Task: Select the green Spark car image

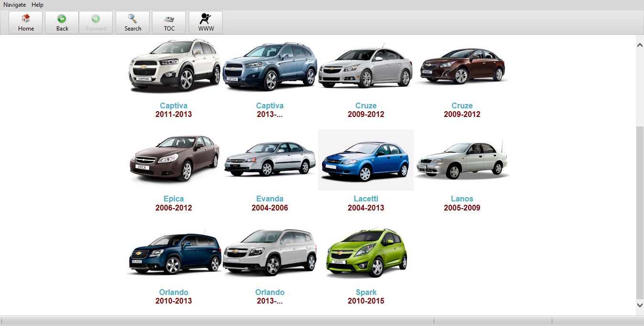Action: click(366, 252)
